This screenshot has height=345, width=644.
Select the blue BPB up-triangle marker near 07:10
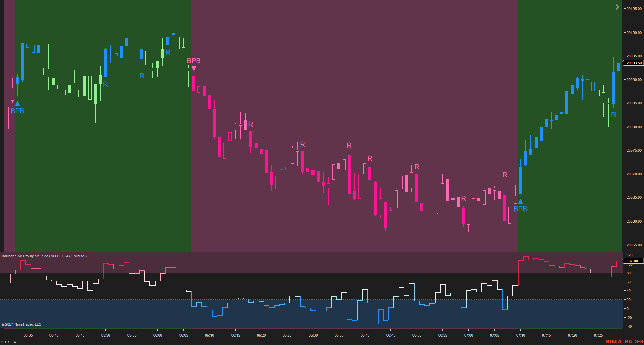click(x=520, y=201)
